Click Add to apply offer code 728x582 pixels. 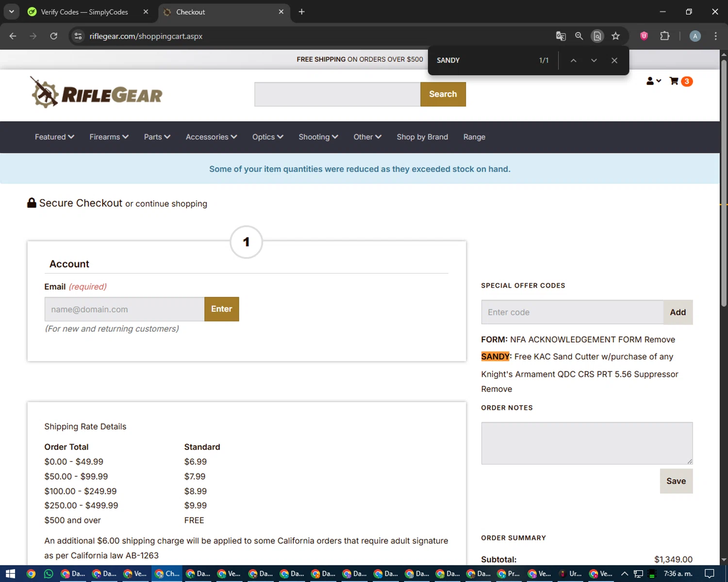(678, 312)
